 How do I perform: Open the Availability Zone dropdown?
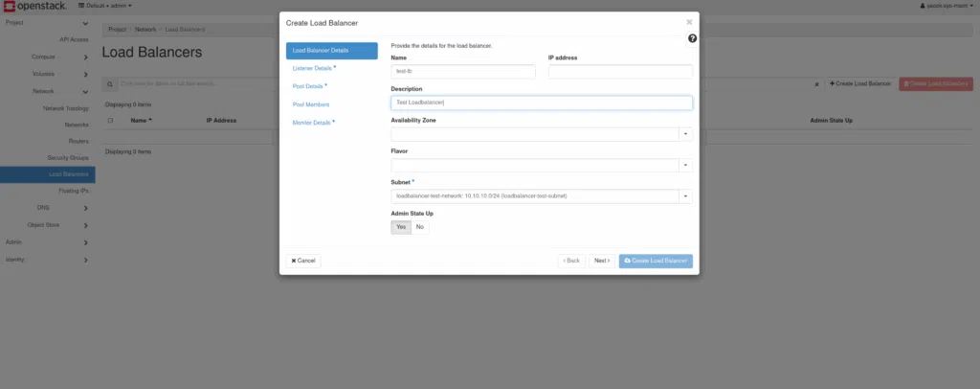click(x=685, y=134)
